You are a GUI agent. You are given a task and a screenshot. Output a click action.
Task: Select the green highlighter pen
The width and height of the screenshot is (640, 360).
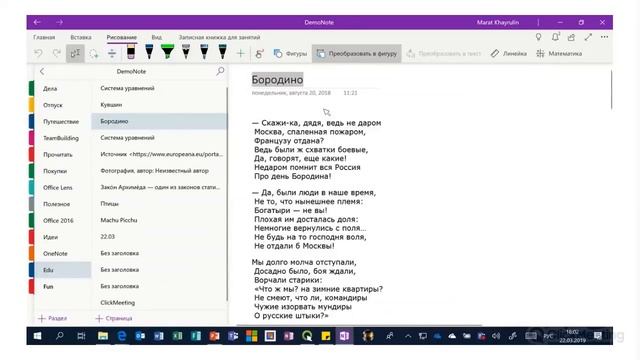coord(167,52)
